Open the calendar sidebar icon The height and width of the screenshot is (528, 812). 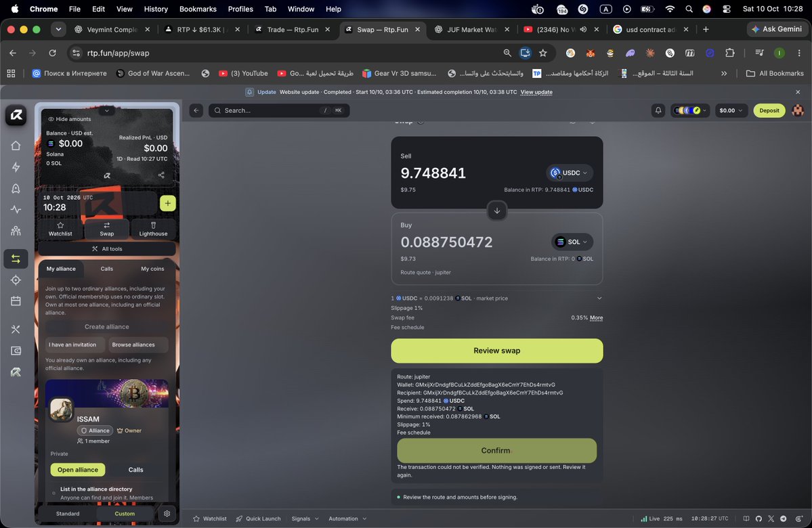click(x=16, y=301)
